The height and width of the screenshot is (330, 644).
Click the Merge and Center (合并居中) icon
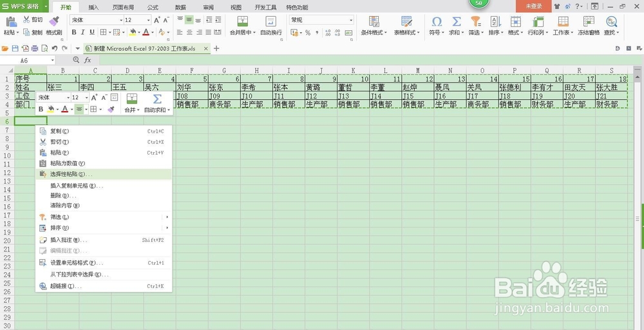pyautogui.click(x=242, y=21)
